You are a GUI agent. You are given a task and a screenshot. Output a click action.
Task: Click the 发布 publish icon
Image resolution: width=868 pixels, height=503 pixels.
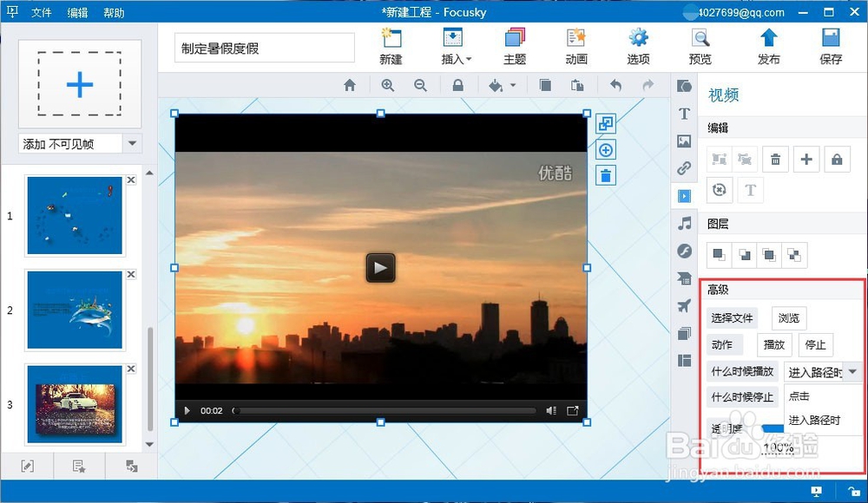tap(768, 47)
